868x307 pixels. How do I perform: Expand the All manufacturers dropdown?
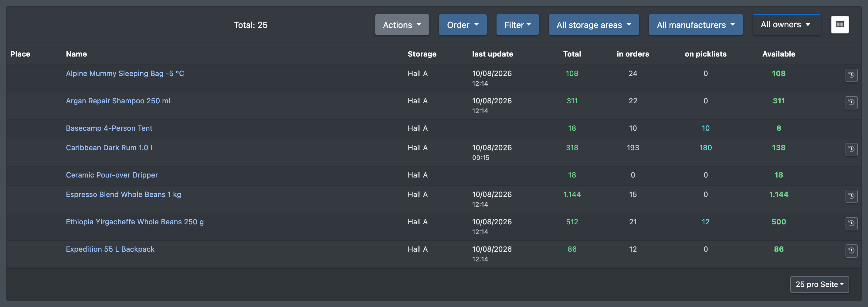tap(696, 25)
